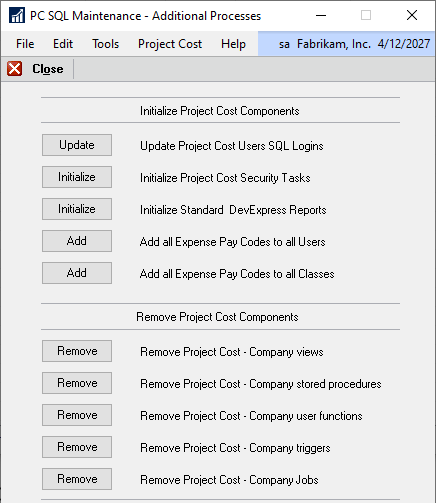Open the File menu
The width and height of the screenshot is (436, 503).
25,44
